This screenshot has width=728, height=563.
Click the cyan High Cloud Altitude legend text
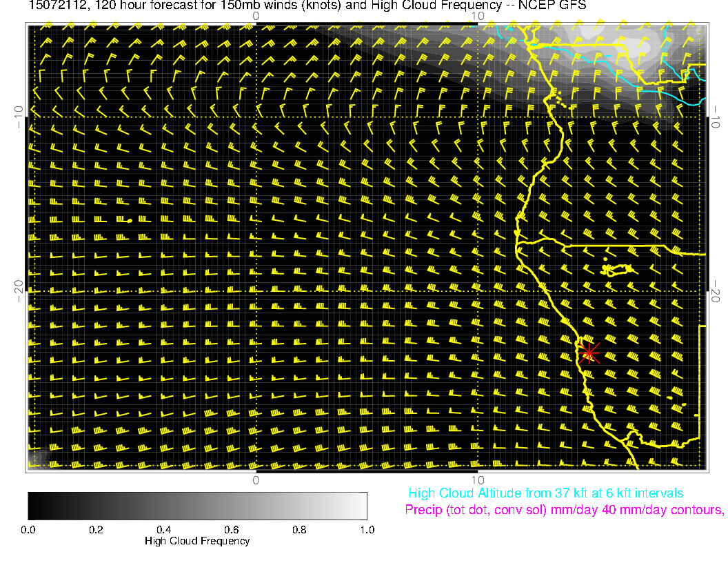[x=545, y=493]
